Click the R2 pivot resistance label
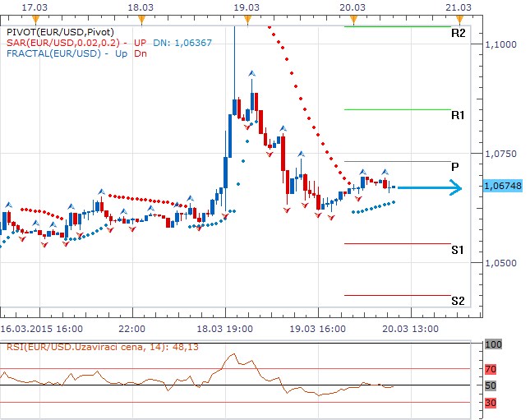This screenshot has height=420, width=530. (x=459, y=34)
